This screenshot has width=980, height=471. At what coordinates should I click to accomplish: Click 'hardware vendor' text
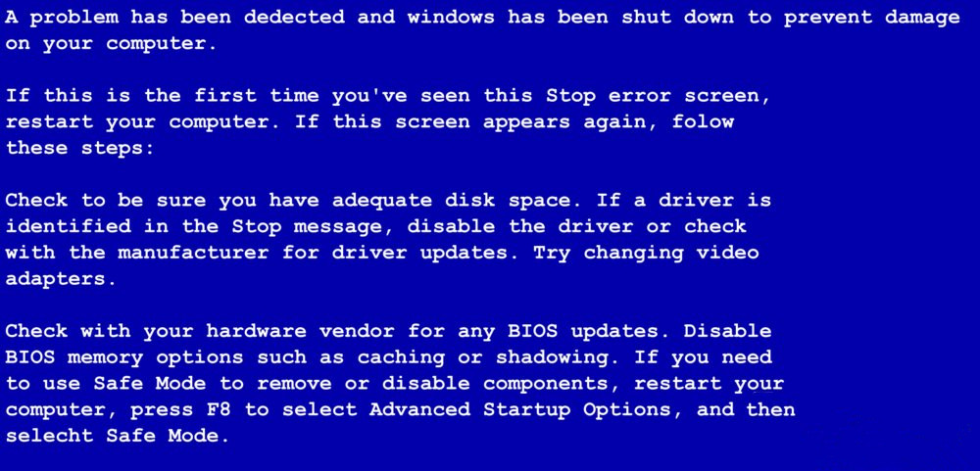click(x=300, y=330)
